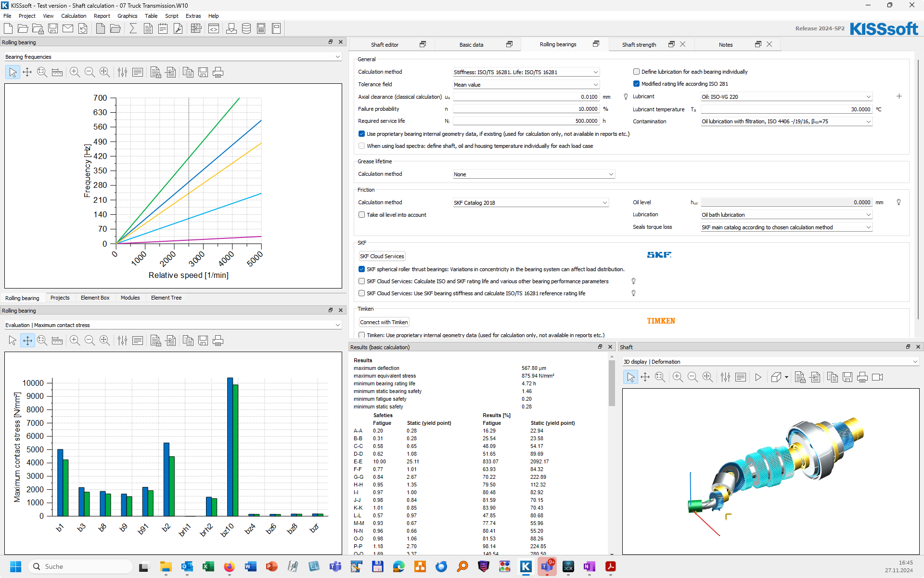Switch to the Shaft strength tab
The height and width of the screenshot is (578, 924).
pos(639,44)
